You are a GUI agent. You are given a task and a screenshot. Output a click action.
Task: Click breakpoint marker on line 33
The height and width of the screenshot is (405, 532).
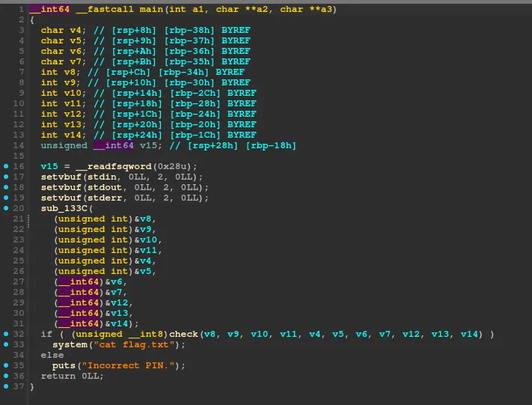coord(7,344)
